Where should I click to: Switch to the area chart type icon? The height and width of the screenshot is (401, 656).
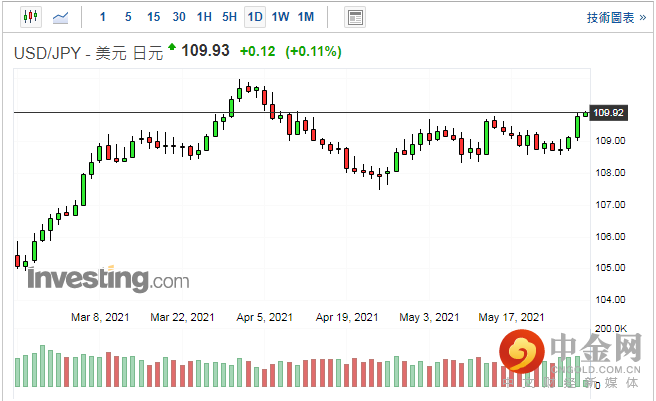[61, 17]
